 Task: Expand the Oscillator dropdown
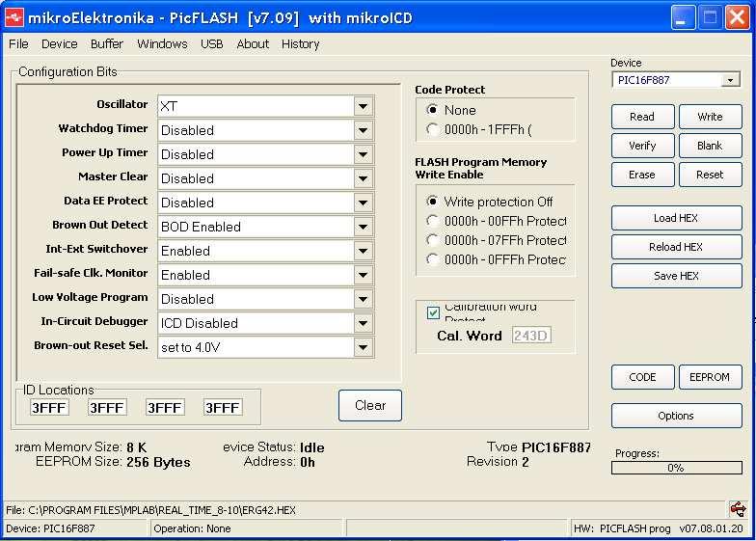pyautogui.click(x=363, y=106)
